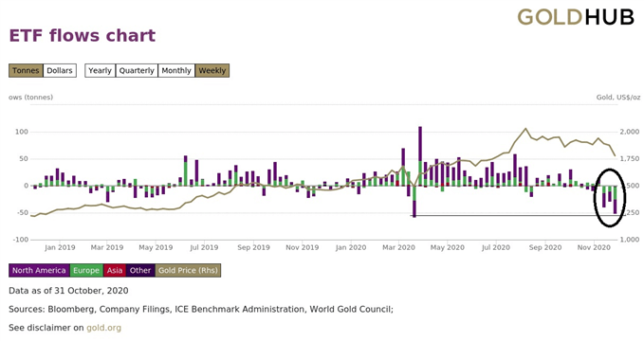Click the Mar 2019 axis label
The height and width of the screenshot is (341, 644).
(107, 247)
